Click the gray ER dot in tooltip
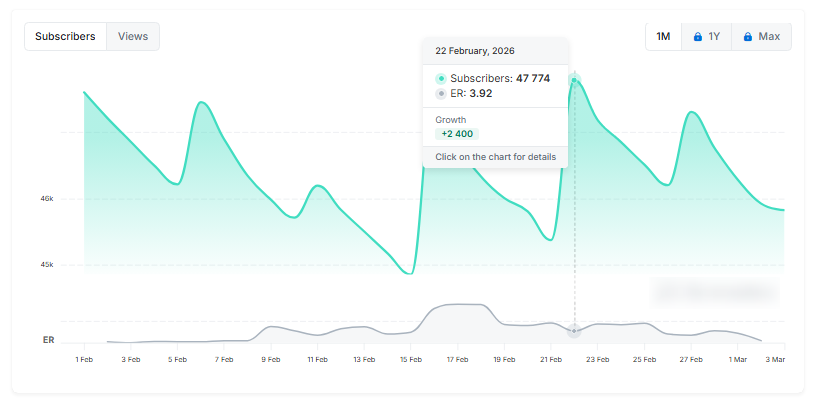813x411 pixels. pos(441,94)
